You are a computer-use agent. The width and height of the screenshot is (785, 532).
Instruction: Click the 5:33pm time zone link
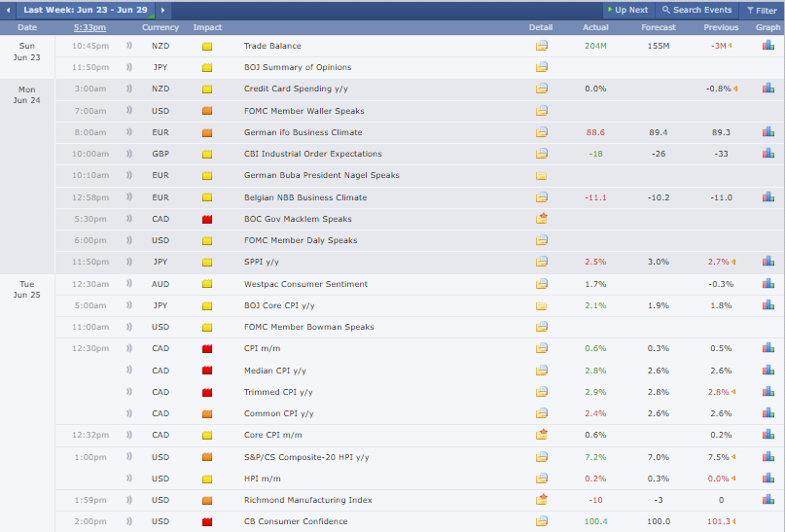click(89, 27)
